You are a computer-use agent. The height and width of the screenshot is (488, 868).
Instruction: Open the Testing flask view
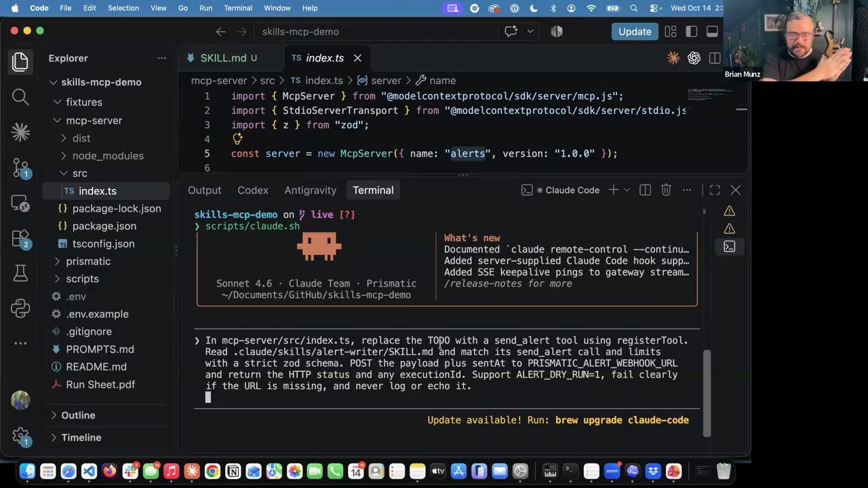point(20,273)
